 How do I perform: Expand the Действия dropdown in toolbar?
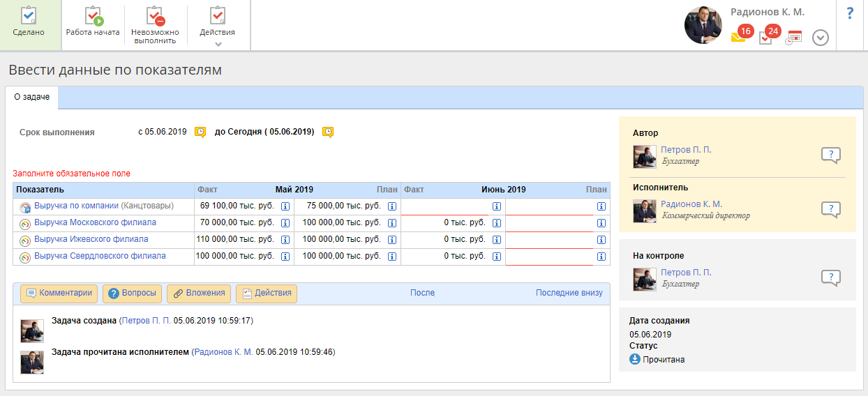[x=218, y=26]
